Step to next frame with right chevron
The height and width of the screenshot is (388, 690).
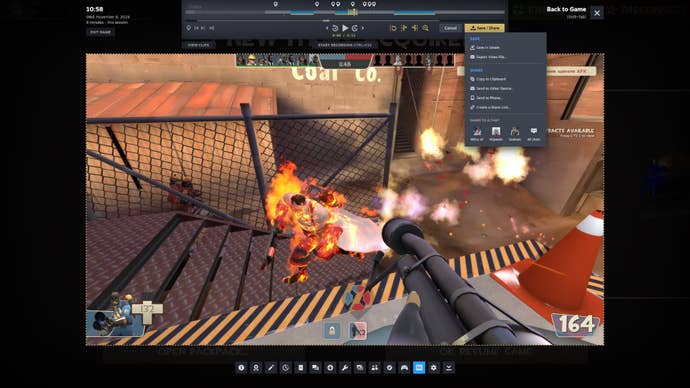coord(363,28)
